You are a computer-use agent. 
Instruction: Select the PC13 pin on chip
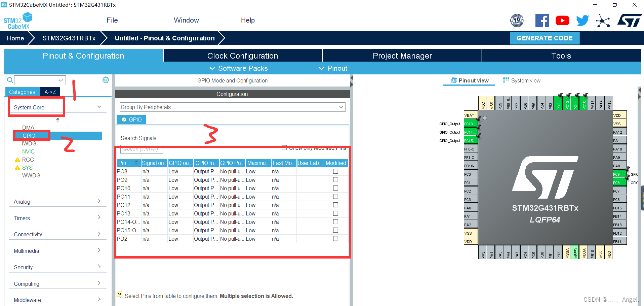tap(471, 124)
